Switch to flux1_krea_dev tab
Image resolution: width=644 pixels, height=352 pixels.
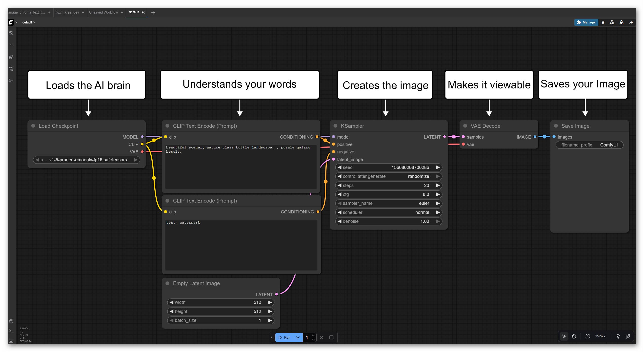pos(67,12)
